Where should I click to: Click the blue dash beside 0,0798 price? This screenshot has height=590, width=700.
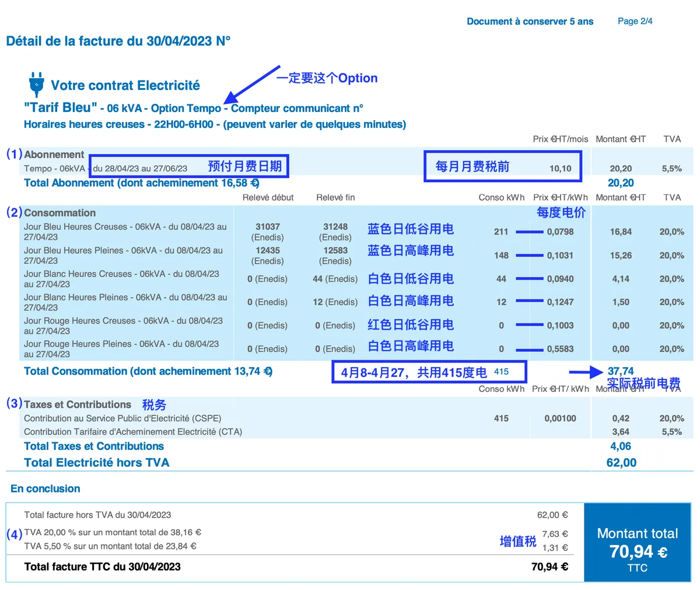[530, 232]
